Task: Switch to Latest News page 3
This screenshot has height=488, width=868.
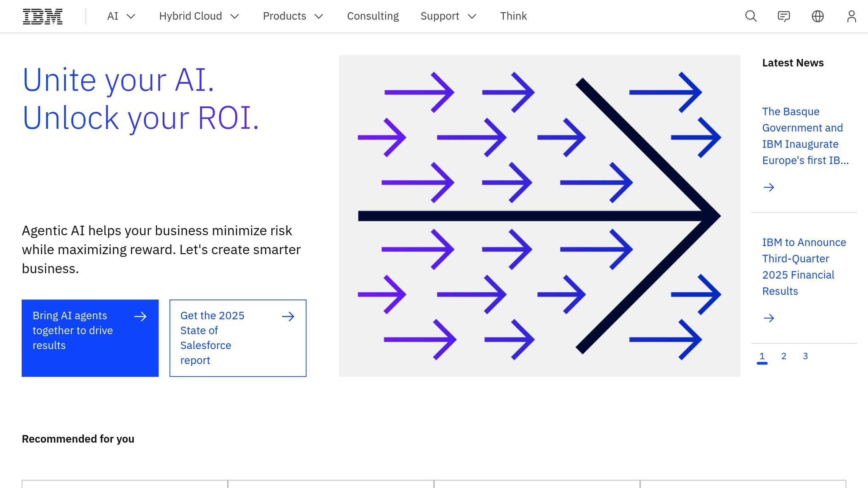Action: click(805, 356)
